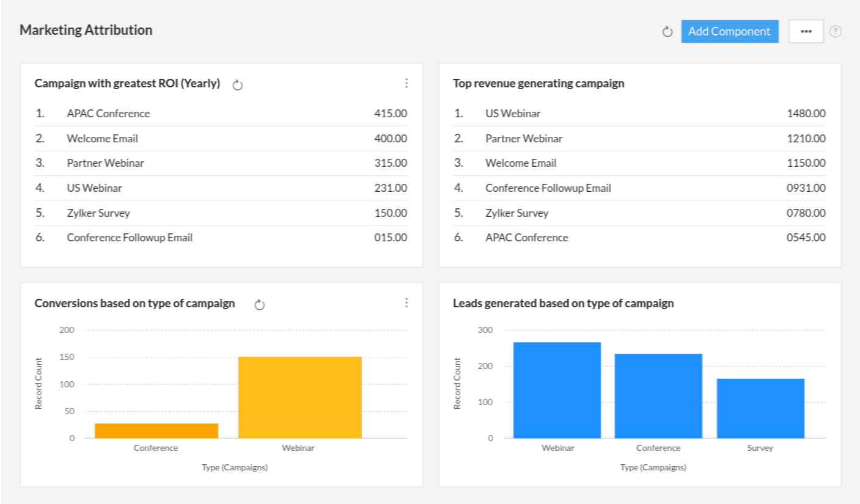Click the help question mark icon
This screenshot has width=860, height=504.
coord(836,32)
